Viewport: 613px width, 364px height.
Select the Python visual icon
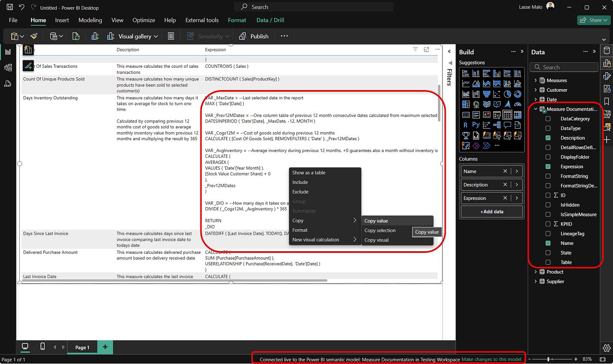[476, 125]
